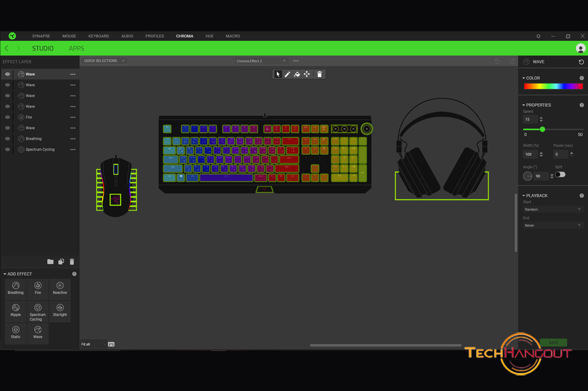
Task: Hide the fourth Wave layer
Action: tap(7, 106)
